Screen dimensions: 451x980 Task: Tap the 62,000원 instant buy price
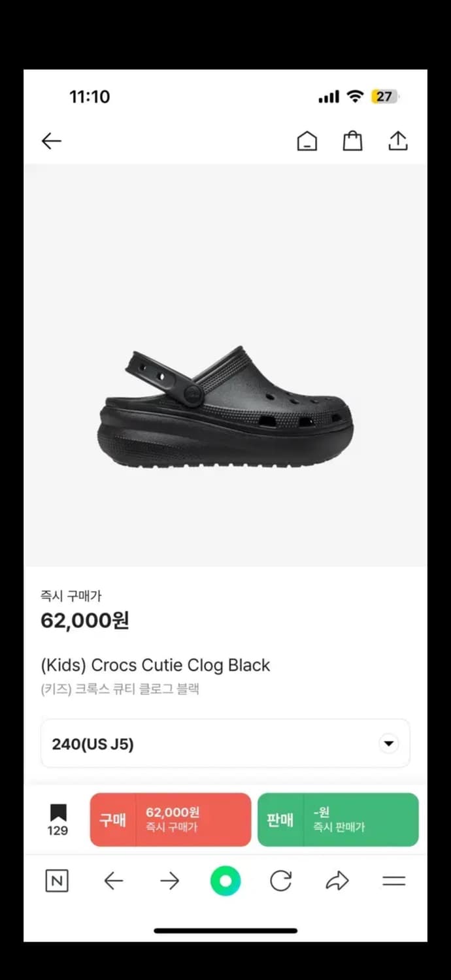point(85,620)
